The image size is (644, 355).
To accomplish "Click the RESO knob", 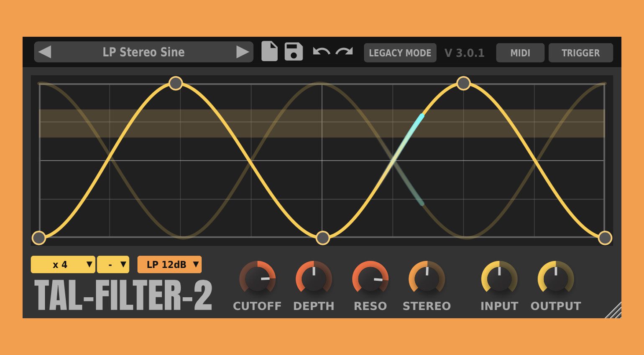I will (x=370, y=279).
